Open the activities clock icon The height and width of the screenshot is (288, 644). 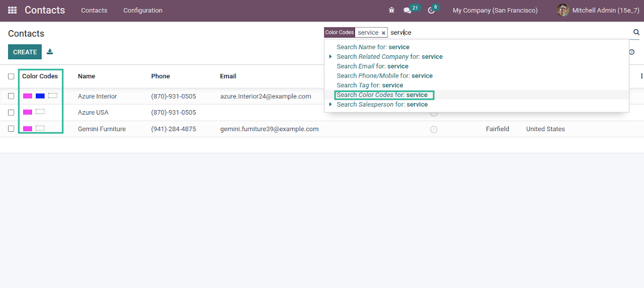click(x=431, y=10)
